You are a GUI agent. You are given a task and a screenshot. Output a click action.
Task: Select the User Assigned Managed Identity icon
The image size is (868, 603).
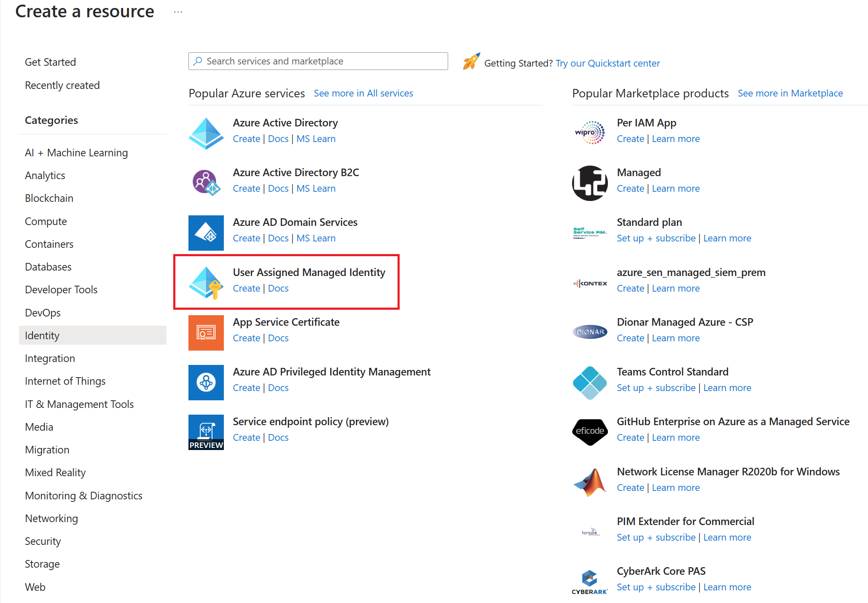(206, 283)
